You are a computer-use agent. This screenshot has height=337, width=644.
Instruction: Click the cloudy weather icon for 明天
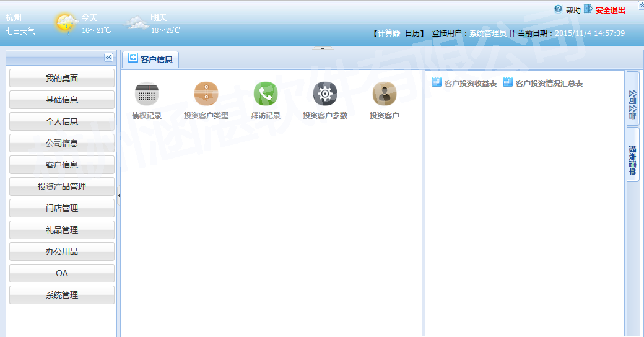(136, 24)
